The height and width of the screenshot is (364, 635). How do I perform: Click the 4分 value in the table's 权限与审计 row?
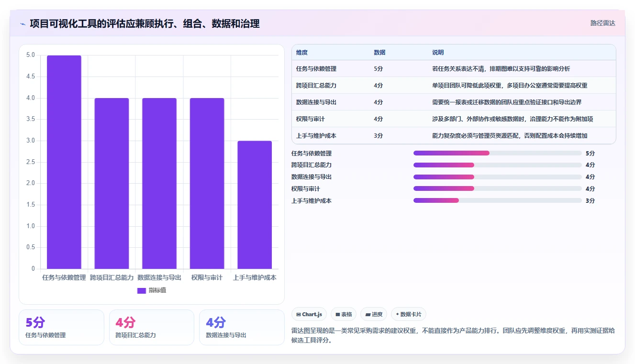pyautogui.click(x=378, y=119)
